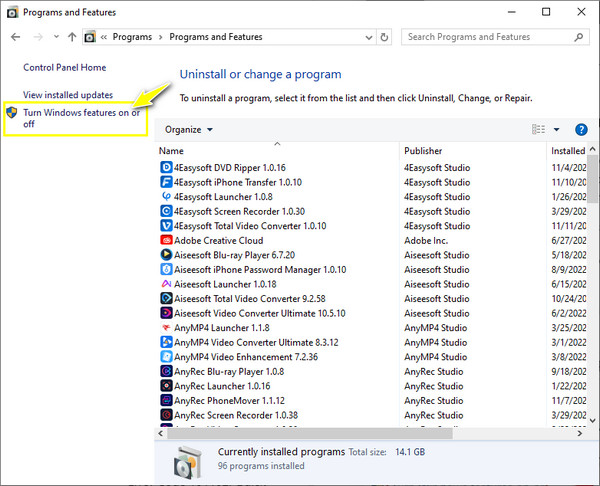This screenshot has width=600, height=486.
Task: Open the recent locations dropdown arrow
Action: [56, 37]
